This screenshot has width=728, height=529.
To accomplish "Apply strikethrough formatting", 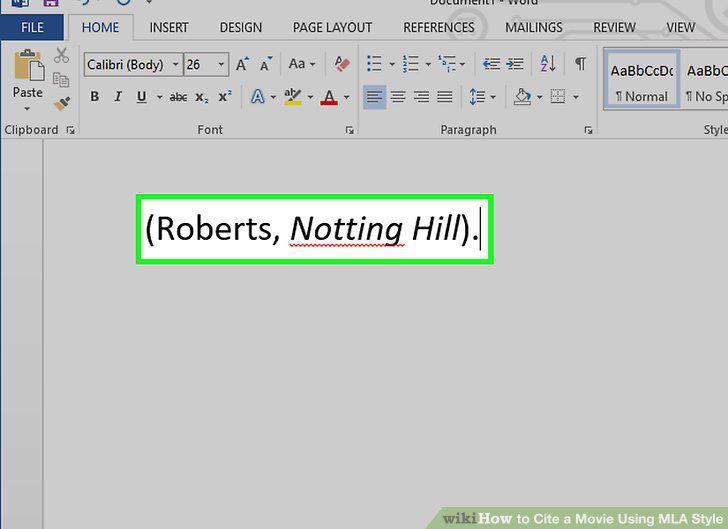I will click(178, 97).
